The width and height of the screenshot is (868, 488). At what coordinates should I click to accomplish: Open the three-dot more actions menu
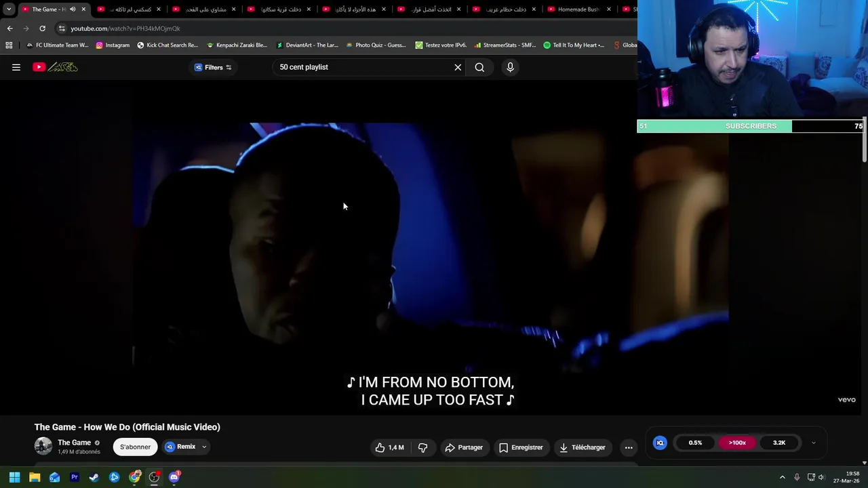[629, 447]
